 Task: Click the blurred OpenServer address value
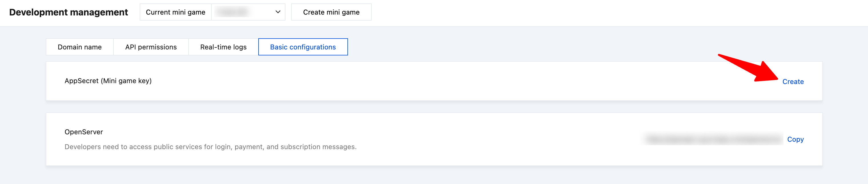[x=713, y=139]
